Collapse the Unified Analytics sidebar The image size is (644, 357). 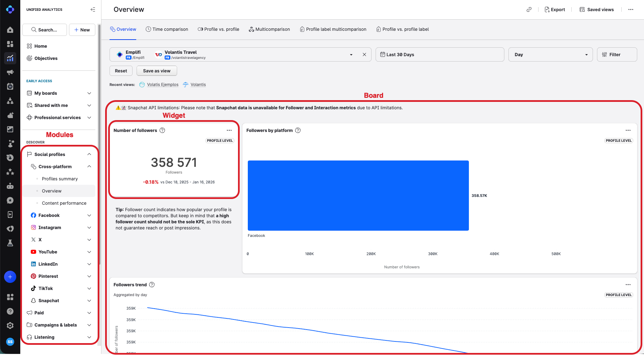click(x=93, y=9)
